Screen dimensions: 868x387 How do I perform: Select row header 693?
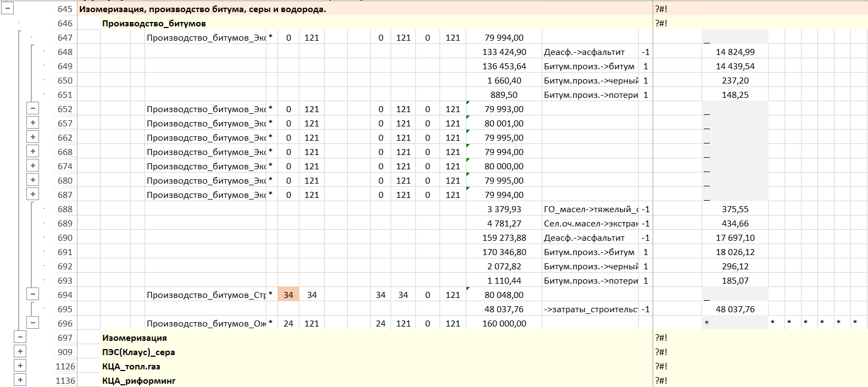coord(65,280)
